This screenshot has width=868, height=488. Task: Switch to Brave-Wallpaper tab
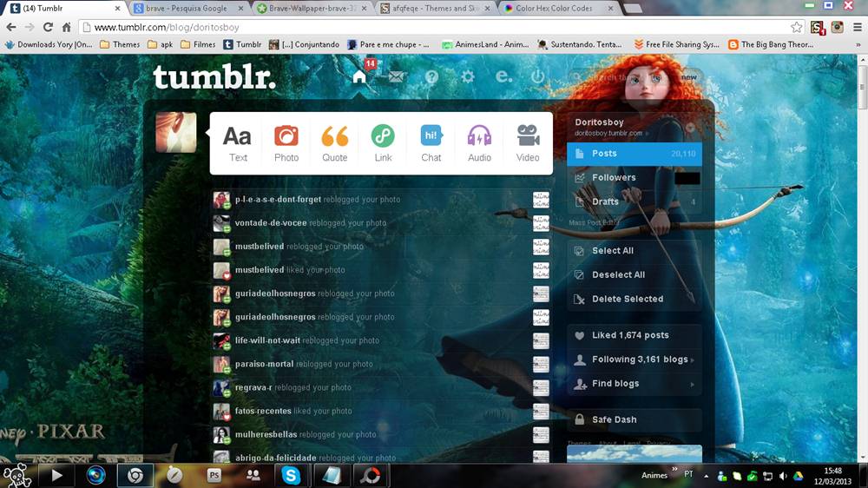click(x=312, y=9)
